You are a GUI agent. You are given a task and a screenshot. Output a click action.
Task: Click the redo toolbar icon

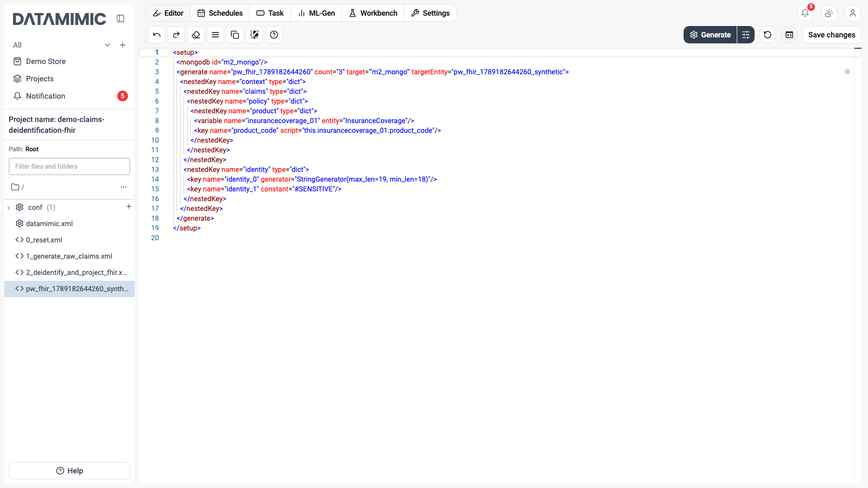pos(176,35)
